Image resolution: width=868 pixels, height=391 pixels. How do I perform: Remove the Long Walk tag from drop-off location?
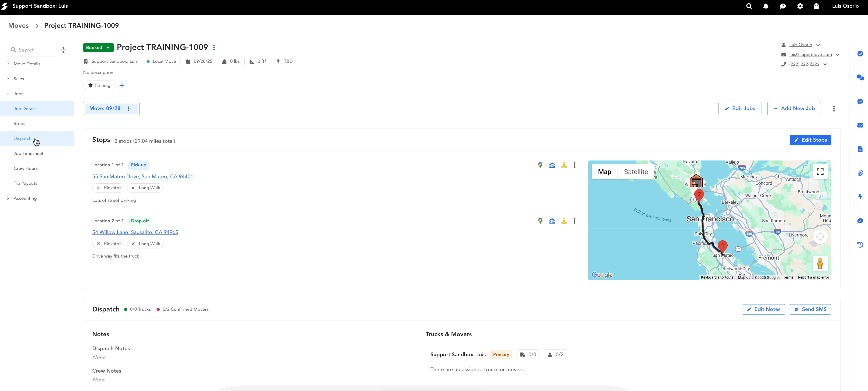pos(133,243)
